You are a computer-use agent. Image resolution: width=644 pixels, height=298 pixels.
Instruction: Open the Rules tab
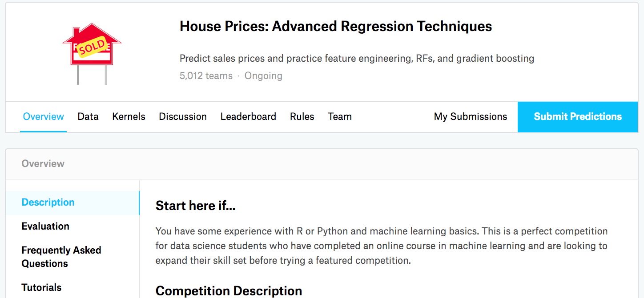click(x=302, y=117)
